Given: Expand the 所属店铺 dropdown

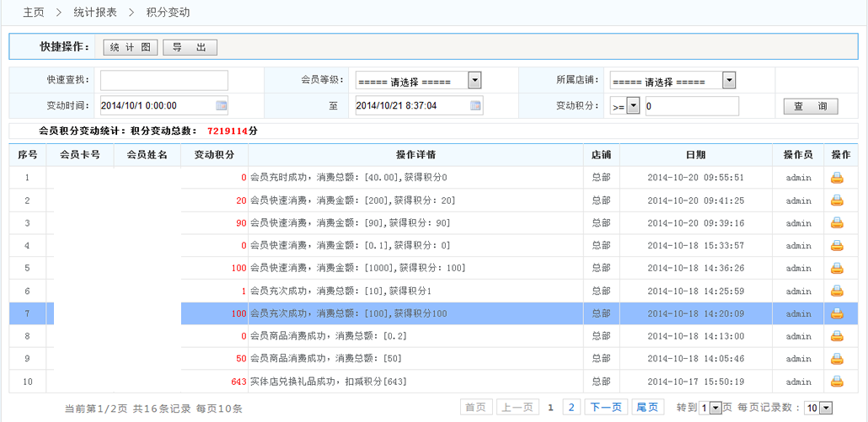Looking at the screenshot, I should pos(729,81).
